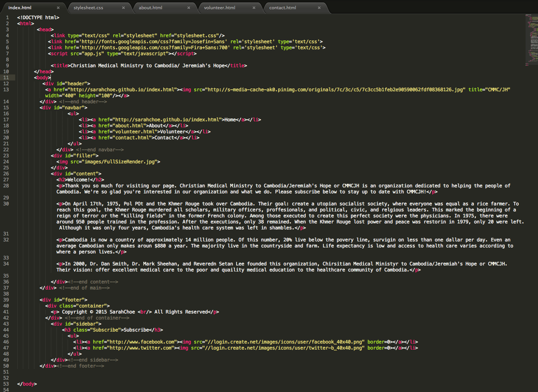Close the about.html tab
Screen dimensions: 538x392
189,8
